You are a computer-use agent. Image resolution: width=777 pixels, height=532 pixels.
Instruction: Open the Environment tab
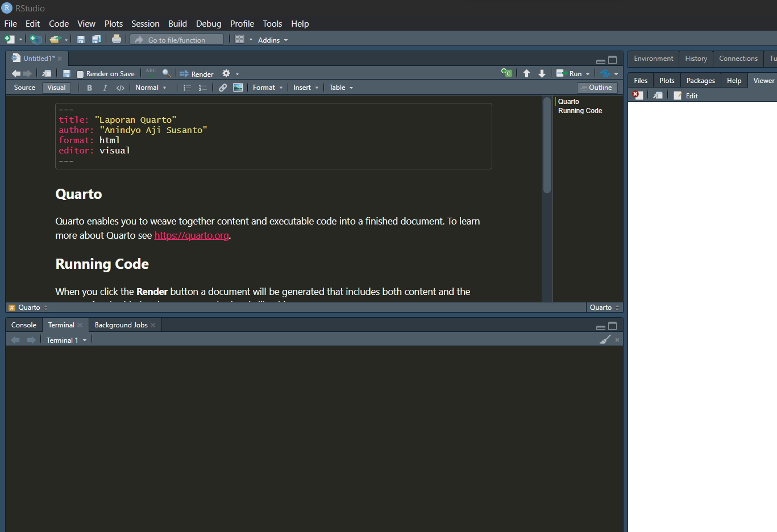coord(654,59)
